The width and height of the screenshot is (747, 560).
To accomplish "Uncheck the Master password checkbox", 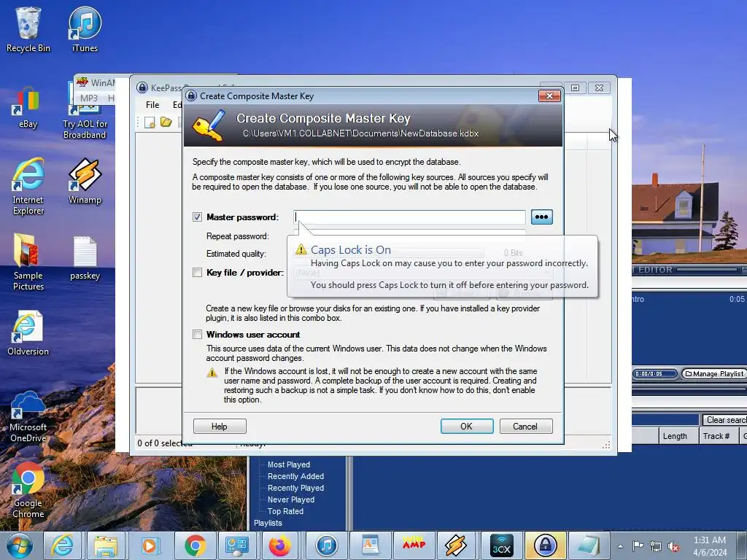I will (197, 217).
